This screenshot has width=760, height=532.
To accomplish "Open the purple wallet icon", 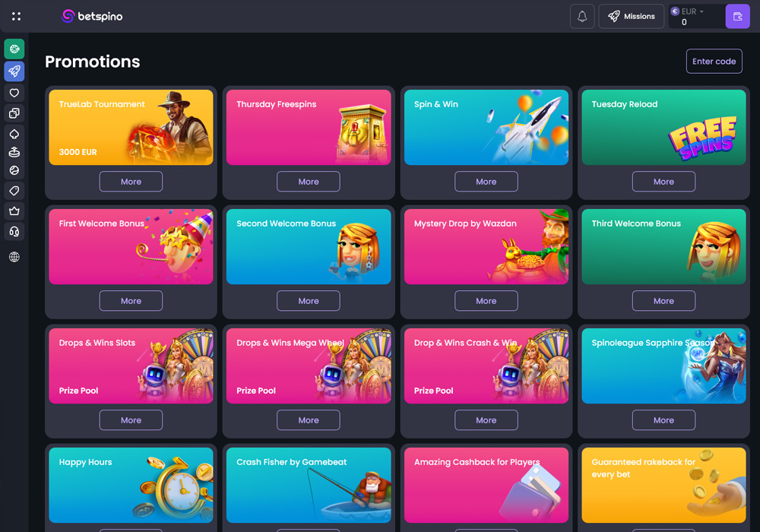I will (x=737, y=17).
